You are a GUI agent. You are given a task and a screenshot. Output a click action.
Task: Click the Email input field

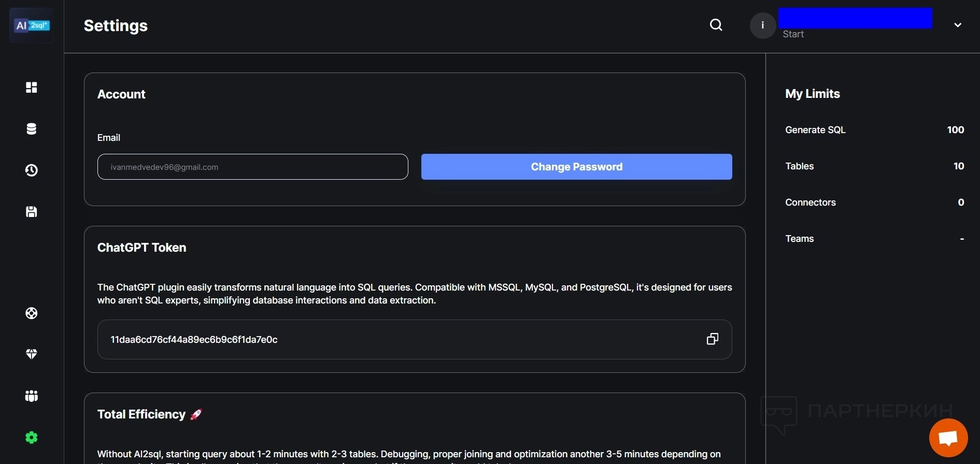tap(252, 167)
